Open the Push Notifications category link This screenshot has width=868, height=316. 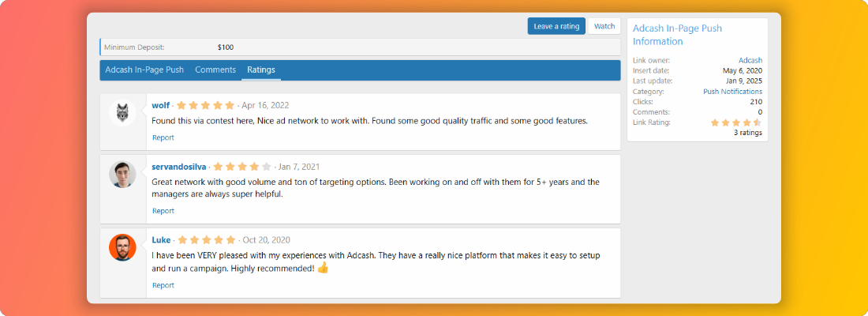point(732,91)
